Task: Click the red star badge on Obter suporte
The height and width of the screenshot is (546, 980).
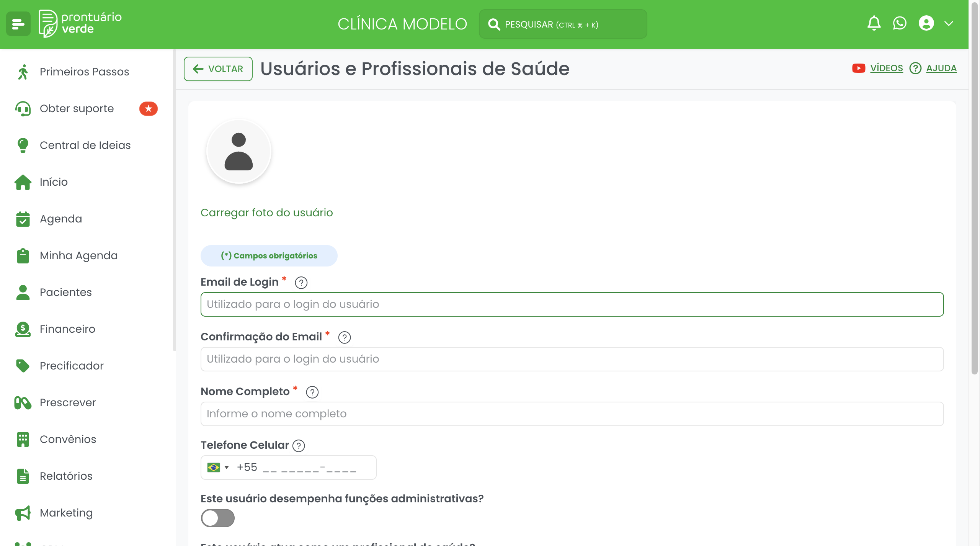Action: [x=149, y=109]
